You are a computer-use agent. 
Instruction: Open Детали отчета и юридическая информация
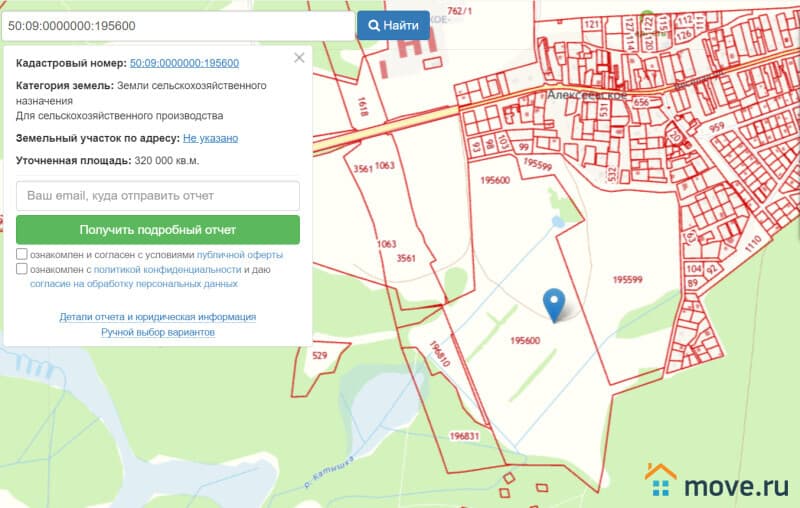tap(158, 317)
